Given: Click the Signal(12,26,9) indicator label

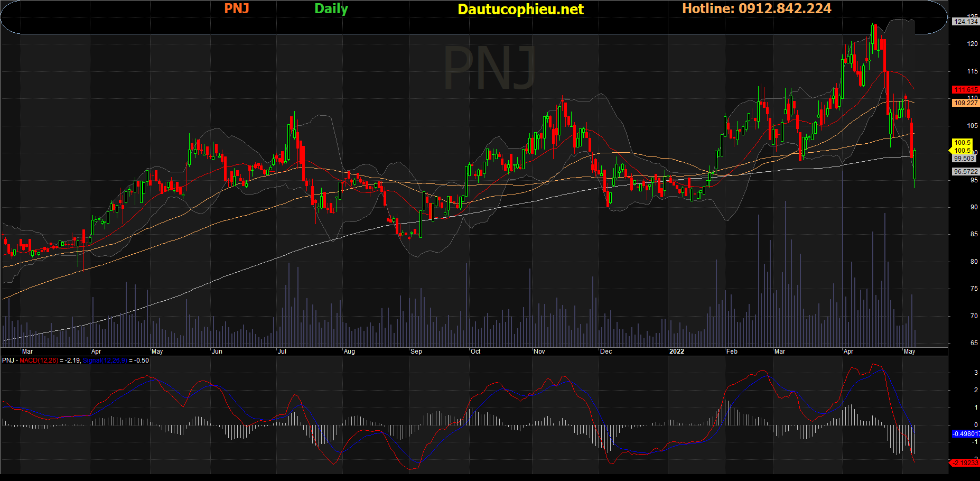Looking at the screenshot, I should tap(105, 360).
